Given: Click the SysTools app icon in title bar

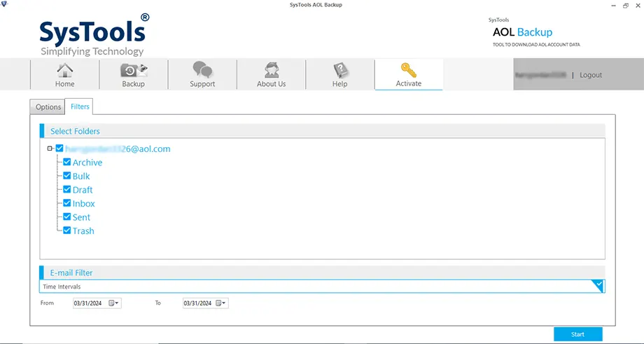Looking at the screenshot, I should (4, 5).
